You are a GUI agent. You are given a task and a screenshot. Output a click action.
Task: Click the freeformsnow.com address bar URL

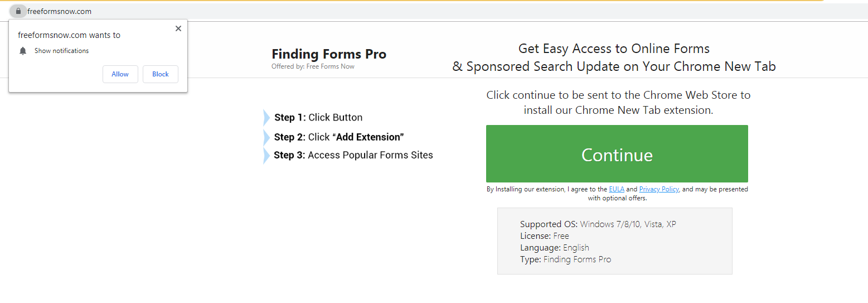click(60, 11)
